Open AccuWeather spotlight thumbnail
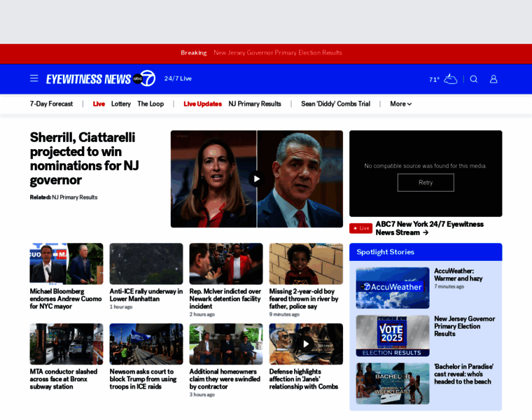Screen dimensions: 532x420 click(393, 288)
